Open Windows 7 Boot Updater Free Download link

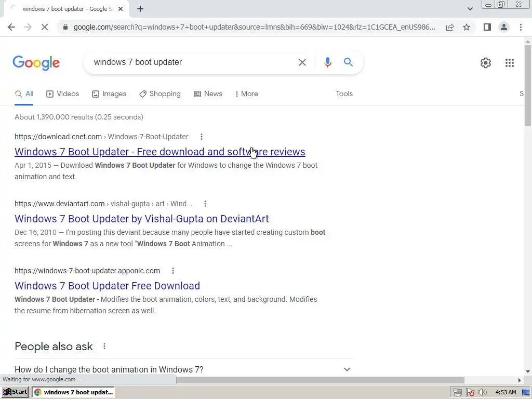(107, 286)
